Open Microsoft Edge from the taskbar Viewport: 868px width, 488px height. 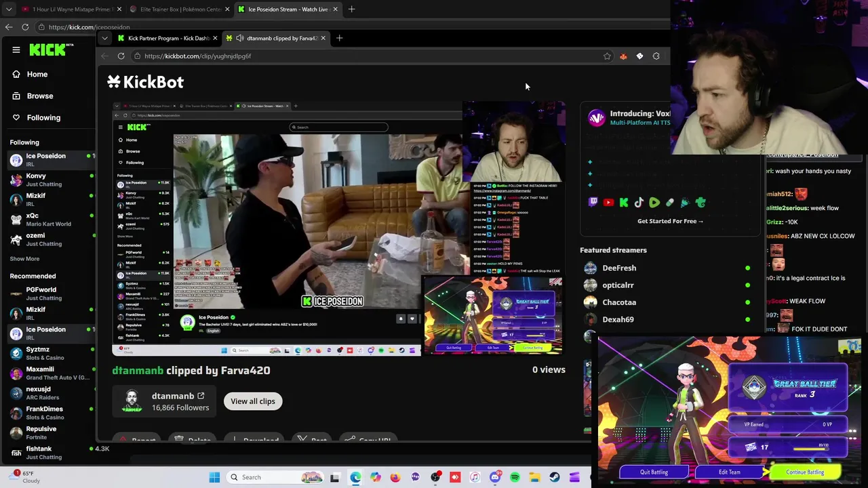[355, 477]
